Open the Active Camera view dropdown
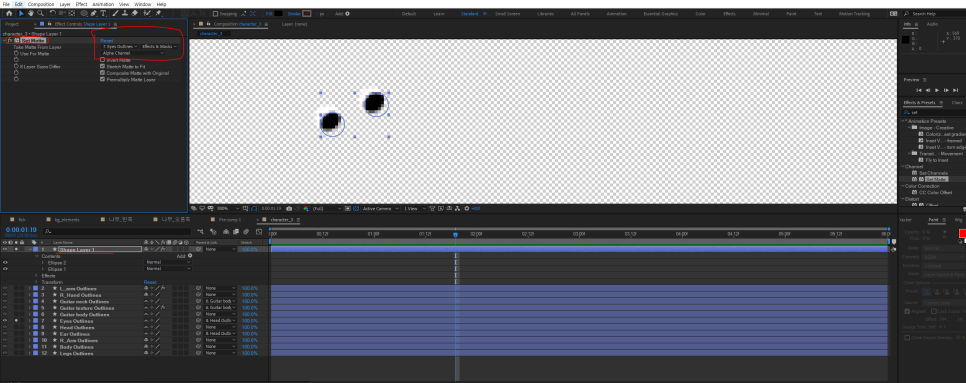Viewport: 966px width, 383px height. tap(381, 209)
